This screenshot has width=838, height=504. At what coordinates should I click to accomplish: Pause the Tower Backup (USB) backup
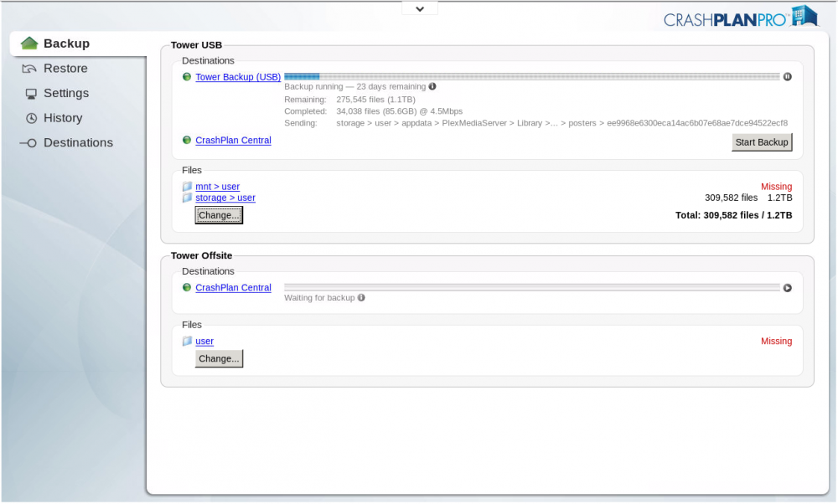tap(787, 77)
